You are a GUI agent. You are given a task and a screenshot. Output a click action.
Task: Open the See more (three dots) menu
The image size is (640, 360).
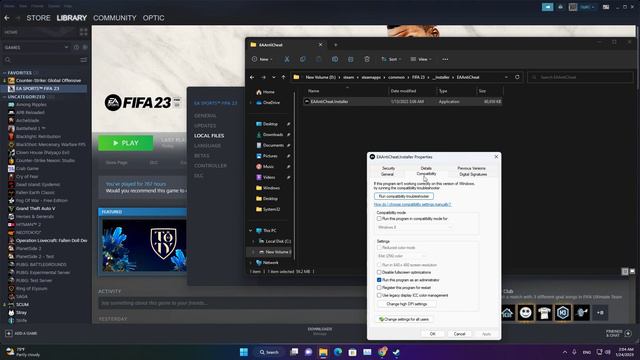pyautogui.click(x=445, y=59)
